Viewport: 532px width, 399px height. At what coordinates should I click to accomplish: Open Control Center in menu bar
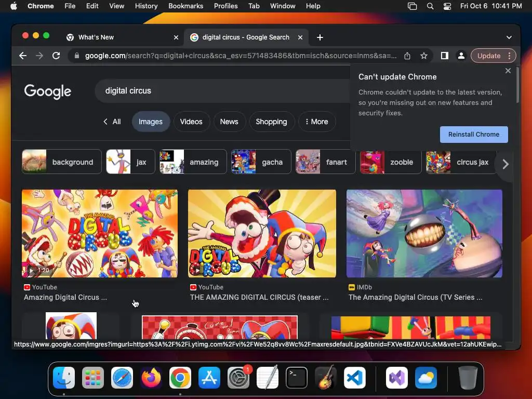pos(447,6)
